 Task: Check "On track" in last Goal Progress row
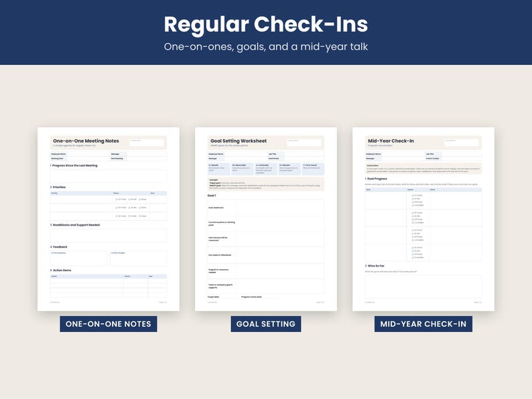click(413, 248)
